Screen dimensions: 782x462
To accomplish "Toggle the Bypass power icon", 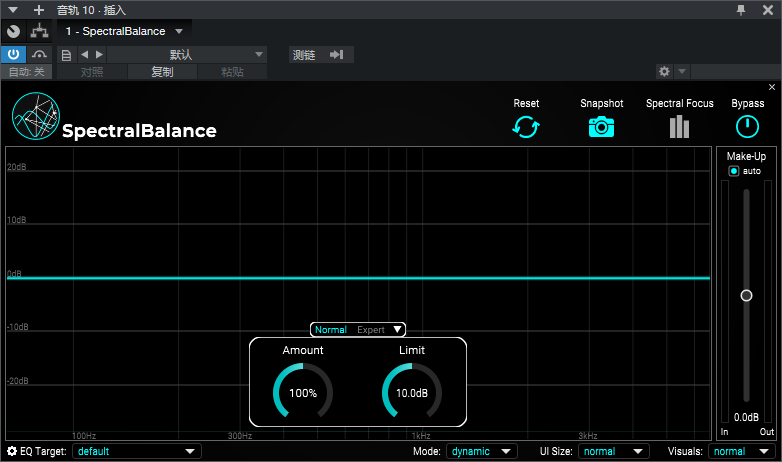I will pyautogui.click(x=747, y=127).
